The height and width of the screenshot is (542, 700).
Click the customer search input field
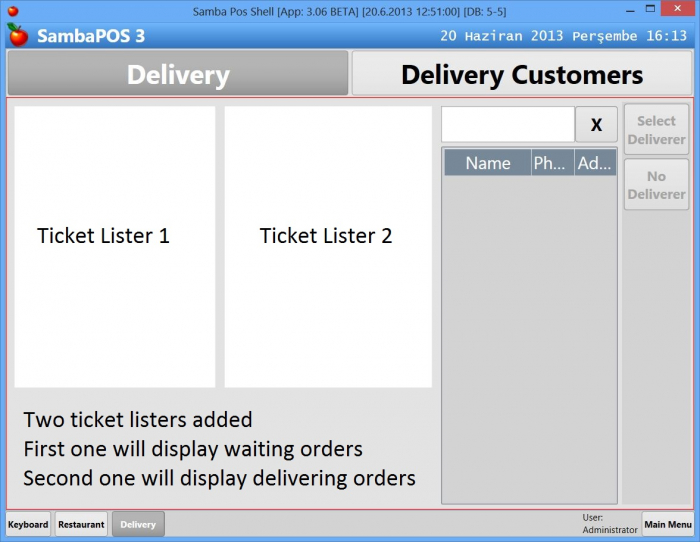click(x=508, y=125)
